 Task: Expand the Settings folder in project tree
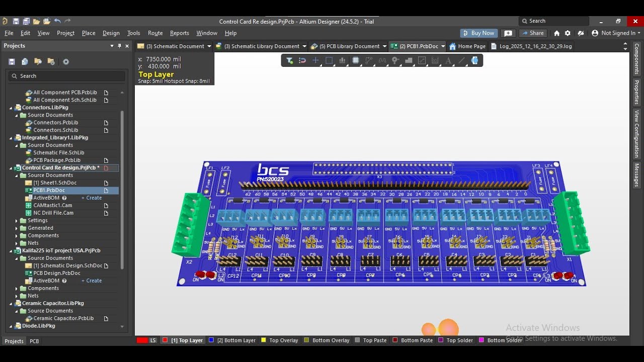16,220
